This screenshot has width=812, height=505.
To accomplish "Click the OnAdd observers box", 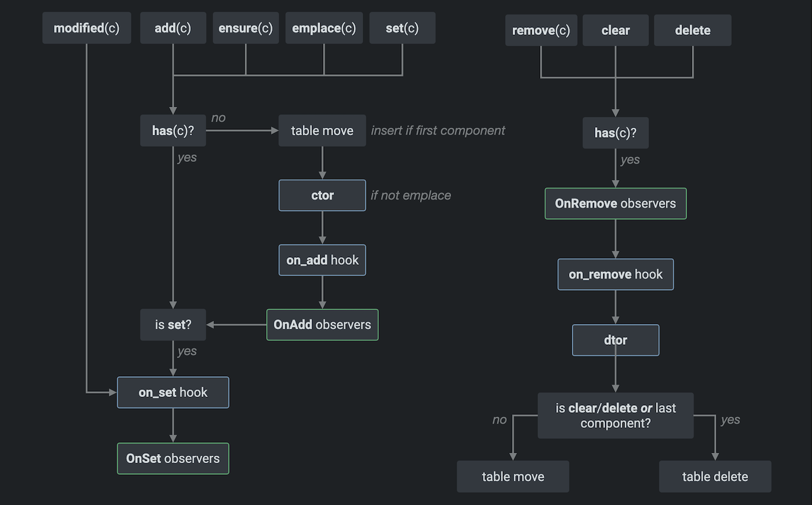I will coord(322,324).
